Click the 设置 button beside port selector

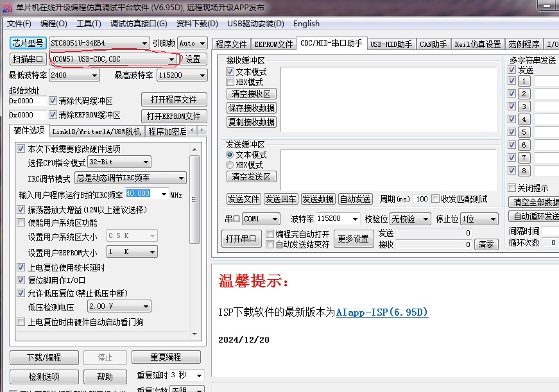(x=193, y=59)
